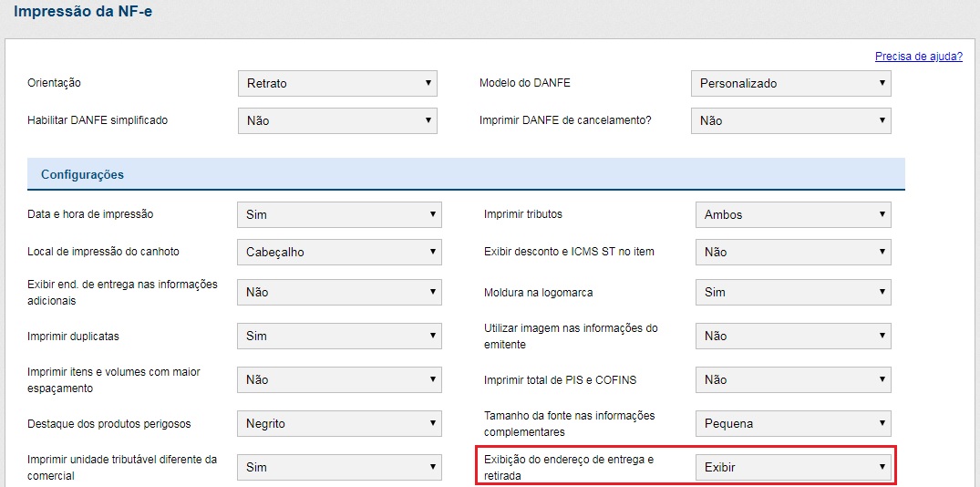Open Exibir desconto e ICMS ST dropdown
The height and width of the screenshot is (487, 980).
click(x=792, y=252)
